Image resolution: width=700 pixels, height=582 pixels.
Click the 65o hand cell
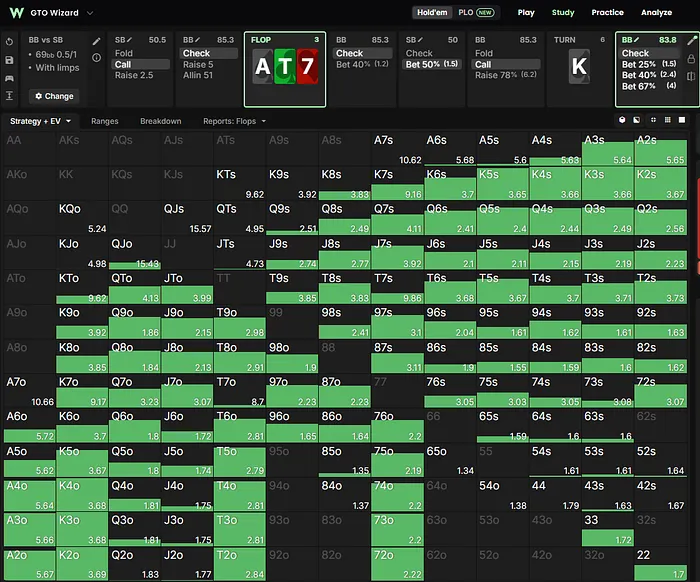450,460
